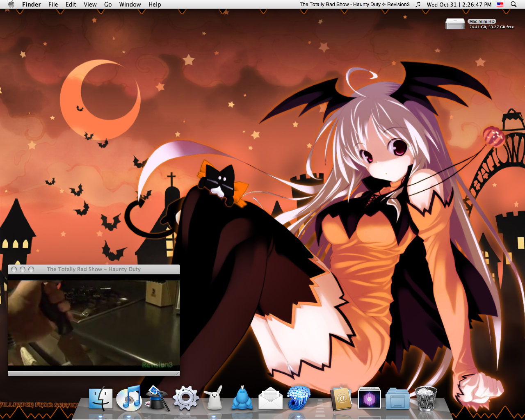Launch iTunes from the dock
Image resolution: width=525 pixels, height=420 pixels.
coord(129,398)
